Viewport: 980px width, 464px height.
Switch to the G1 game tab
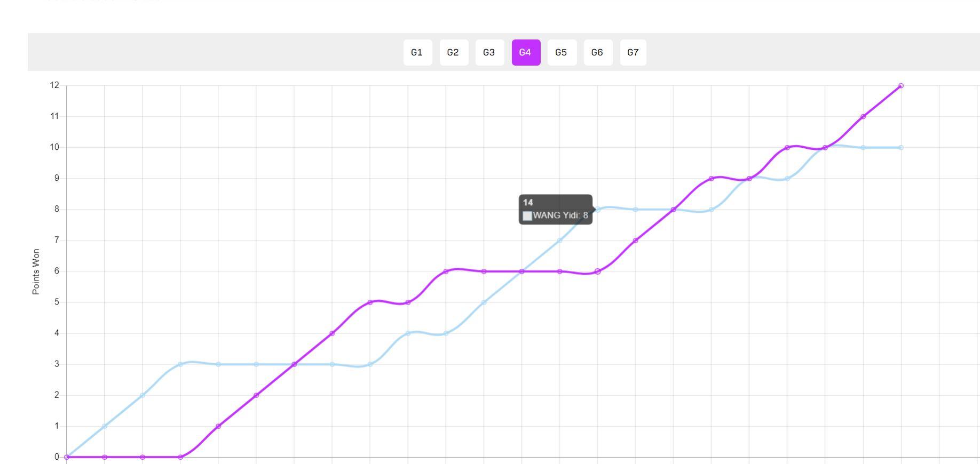tap(417, 52)
